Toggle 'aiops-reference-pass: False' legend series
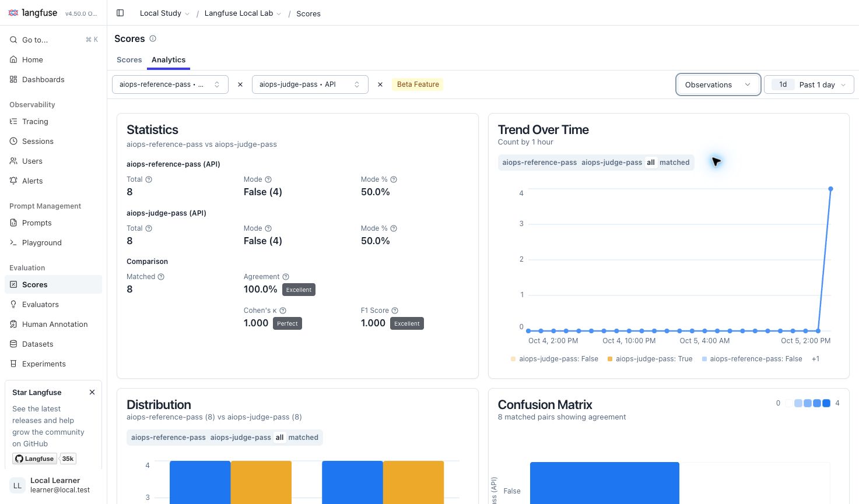Screen dimensions: 859x504 (752, 359)
